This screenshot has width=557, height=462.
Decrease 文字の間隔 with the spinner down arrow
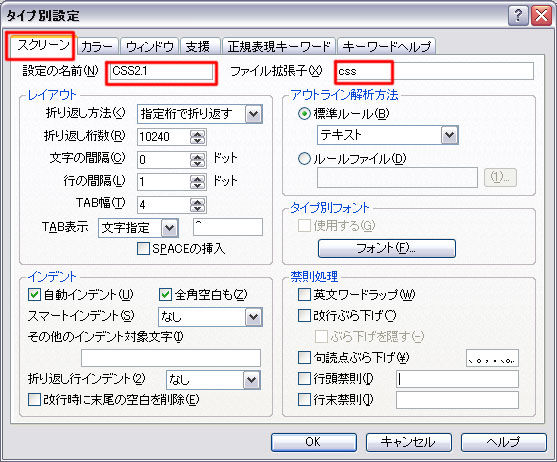(198, 164)
